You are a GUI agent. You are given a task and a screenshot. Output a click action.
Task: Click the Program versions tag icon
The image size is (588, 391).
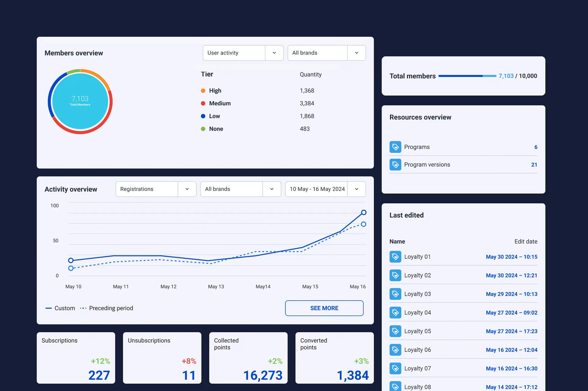pyautogui.click(x=395, y=164)
